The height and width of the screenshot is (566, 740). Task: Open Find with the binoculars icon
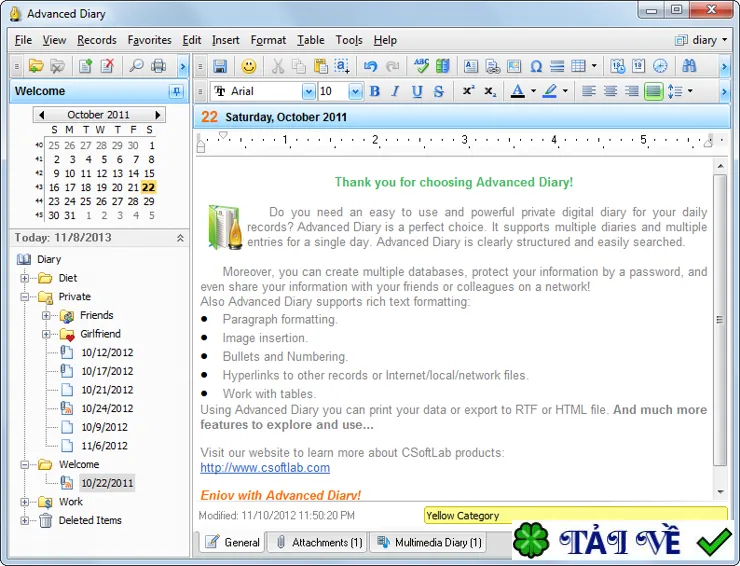click(689, 66)
